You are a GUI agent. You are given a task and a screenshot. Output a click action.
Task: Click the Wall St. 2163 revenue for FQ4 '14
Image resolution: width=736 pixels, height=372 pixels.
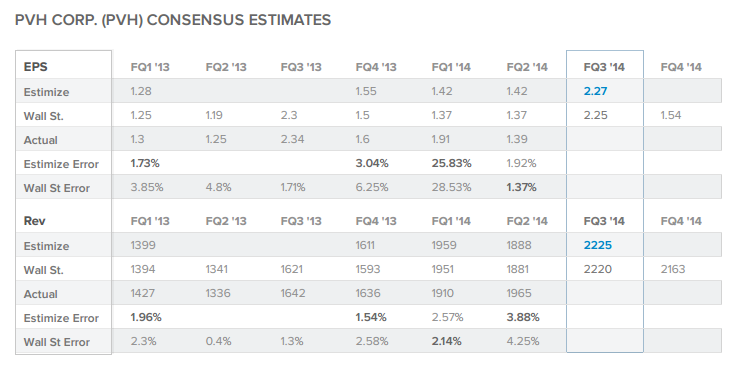(673, 269)
